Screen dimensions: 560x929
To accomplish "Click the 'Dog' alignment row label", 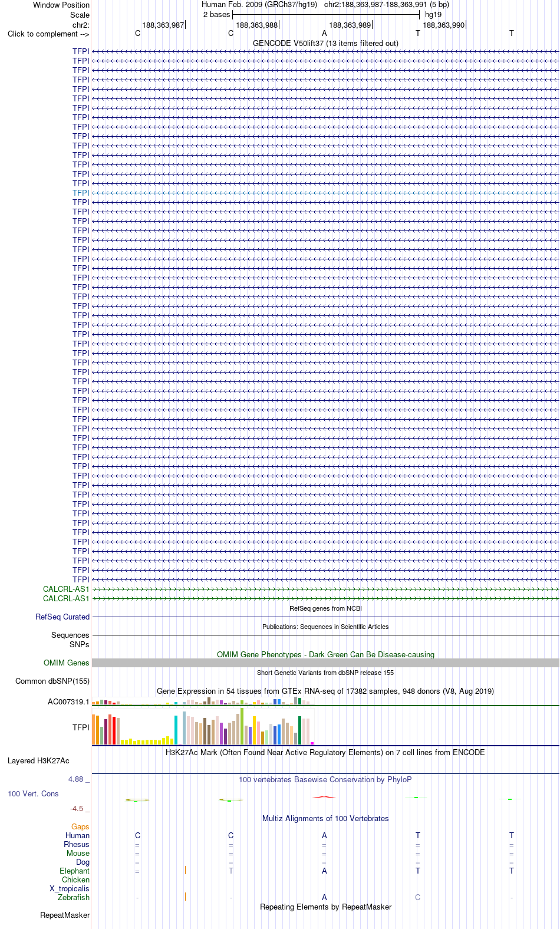I will pyautogui.click(x=83, y=862).
